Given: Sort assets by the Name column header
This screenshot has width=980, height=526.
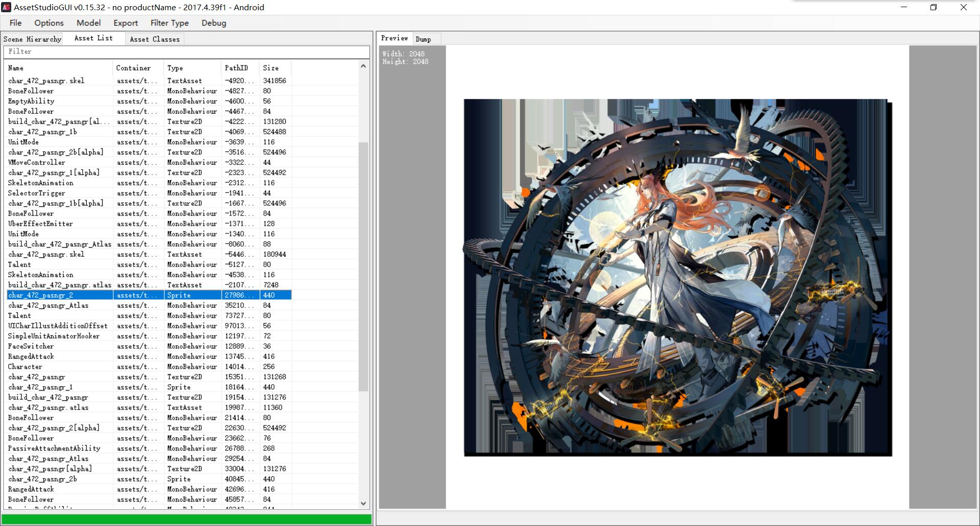Looking at the screenshot, I should coord(59,68).
